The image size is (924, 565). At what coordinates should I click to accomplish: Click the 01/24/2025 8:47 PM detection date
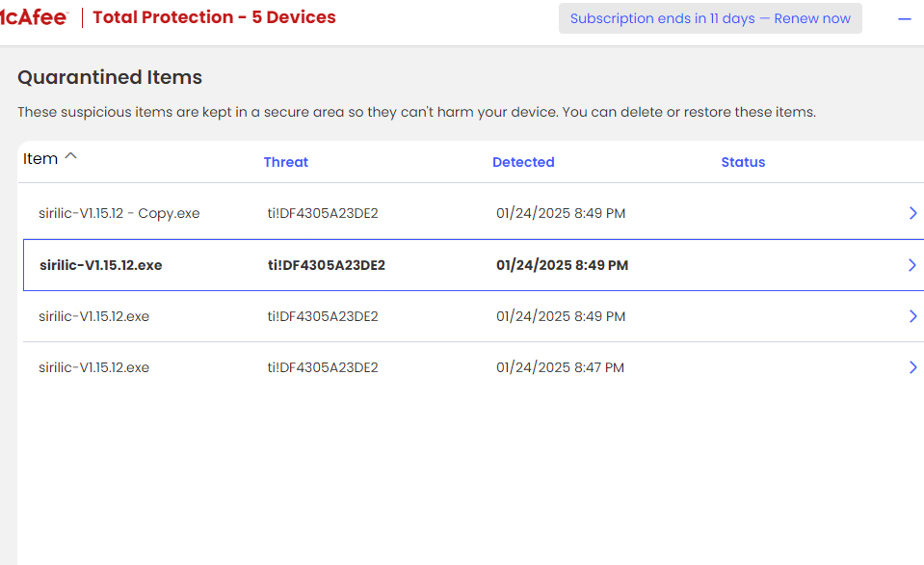tap(560, 367)
